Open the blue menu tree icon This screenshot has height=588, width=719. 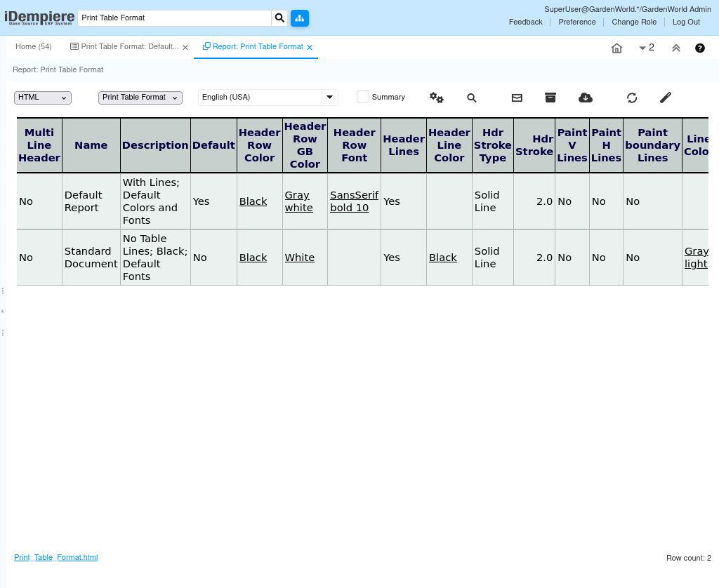300,18
